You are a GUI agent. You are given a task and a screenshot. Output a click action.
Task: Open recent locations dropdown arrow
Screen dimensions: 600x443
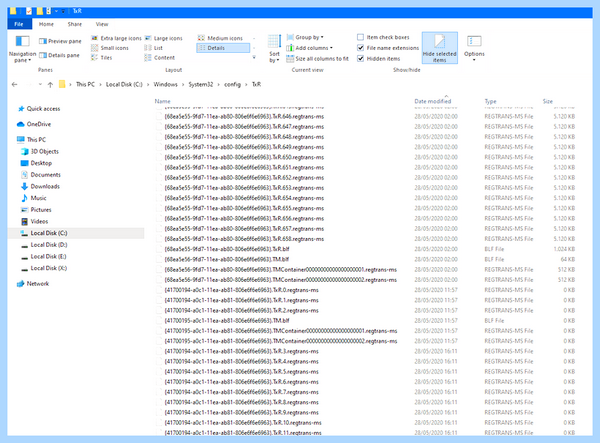coord(40,85)
